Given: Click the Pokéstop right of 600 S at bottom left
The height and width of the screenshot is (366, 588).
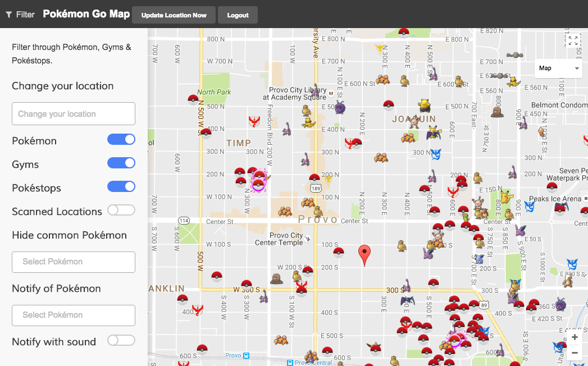Looking at the screenshot, I should pos(202,349).
